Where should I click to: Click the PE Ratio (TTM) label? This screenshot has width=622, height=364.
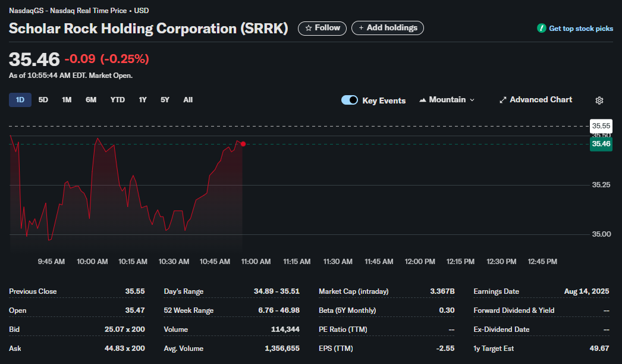(x=343, y=330)
